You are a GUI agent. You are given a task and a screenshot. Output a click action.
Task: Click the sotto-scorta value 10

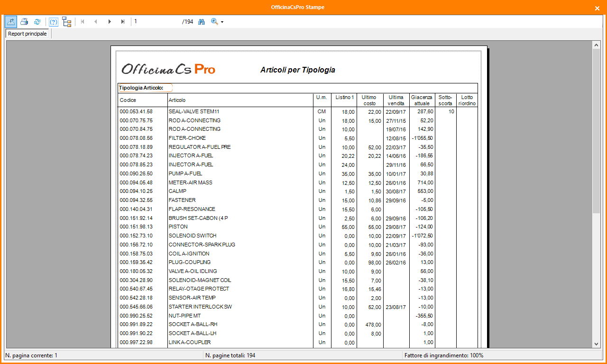451,112
